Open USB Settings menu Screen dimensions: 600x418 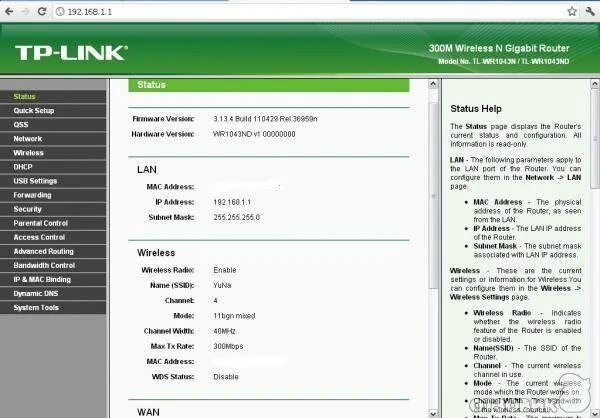click(x=53, y=181)
